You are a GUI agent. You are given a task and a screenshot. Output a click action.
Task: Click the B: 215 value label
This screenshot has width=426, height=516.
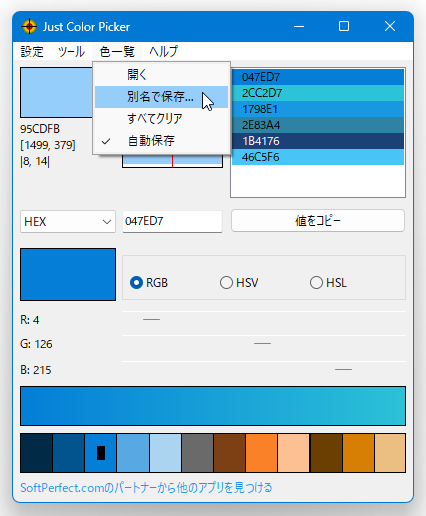click(x=36, y=370)
